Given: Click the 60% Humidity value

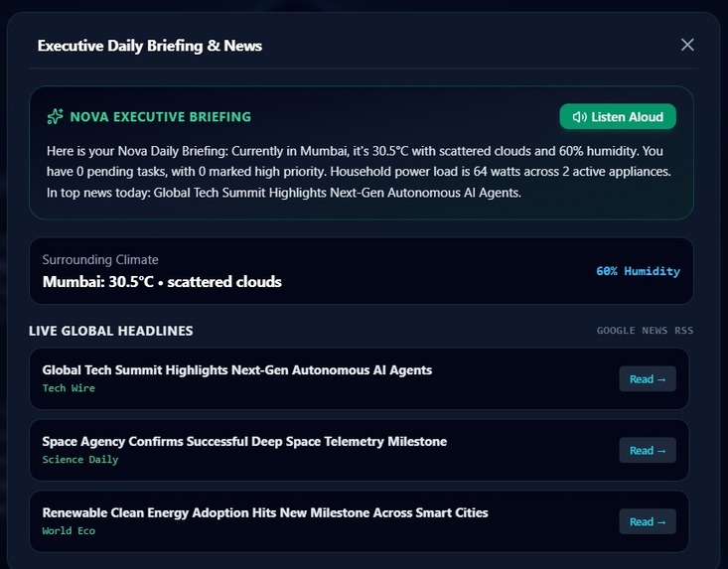Looking at the screenshot, I should point(638,271).
